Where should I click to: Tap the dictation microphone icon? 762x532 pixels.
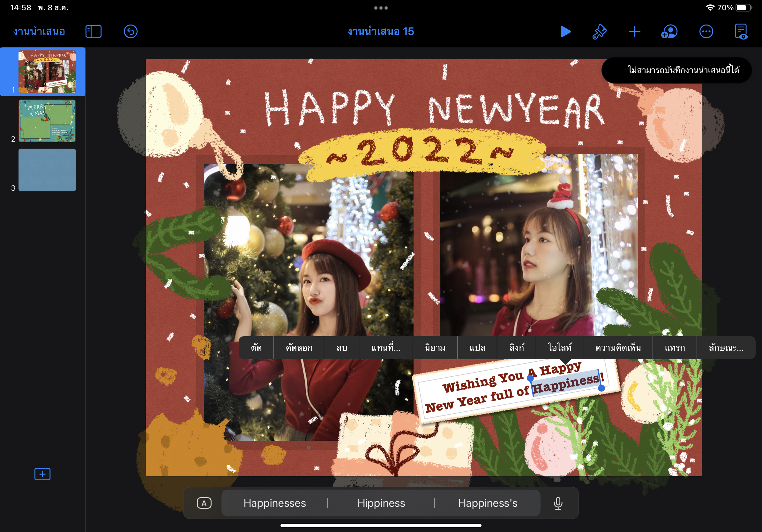point(558,503)
